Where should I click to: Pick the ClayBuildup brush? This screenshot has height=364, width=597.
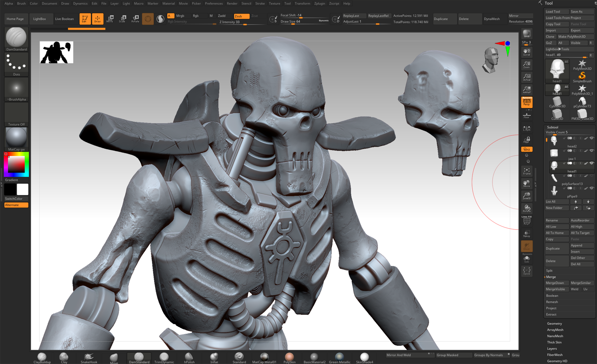(42, 357)
